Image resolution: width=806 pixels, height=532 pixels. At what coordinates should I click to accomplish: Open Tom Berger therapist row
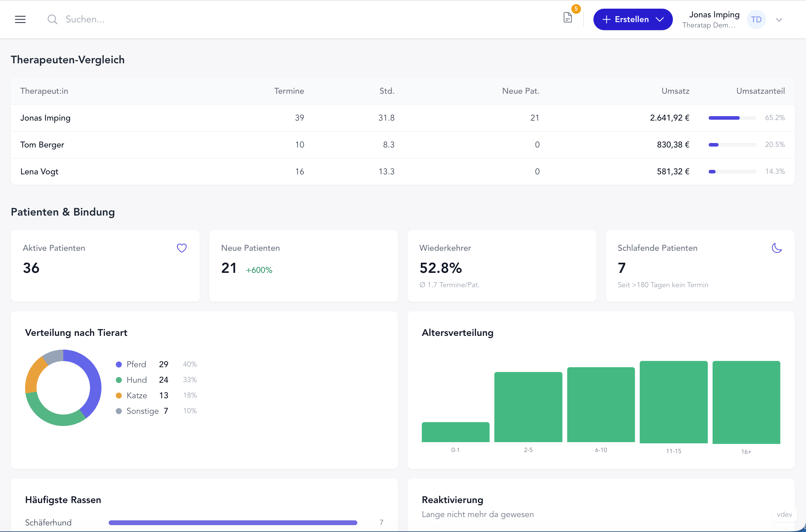coord(402,144)
